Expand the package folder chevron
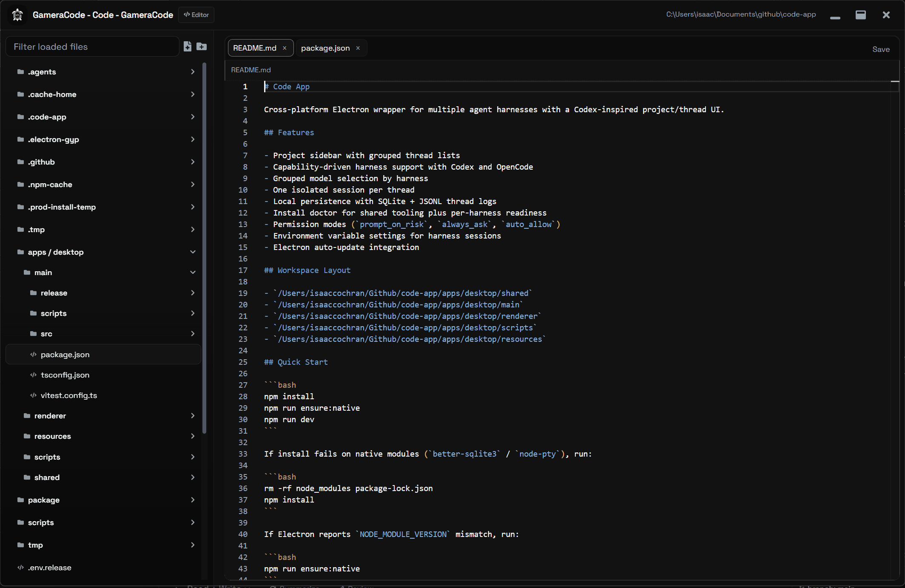The image size is (905, 588). [x=193, y=500]
